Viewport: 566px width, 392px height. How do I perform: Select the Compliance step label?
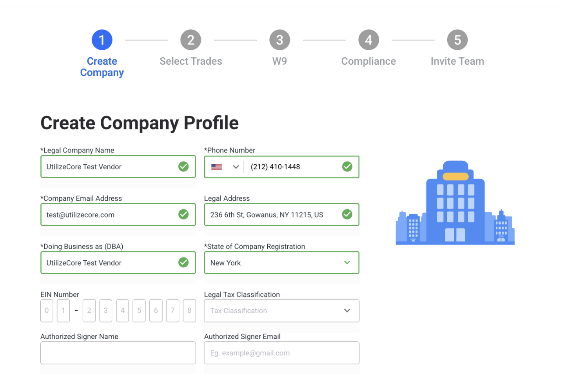tap(368, 61)
